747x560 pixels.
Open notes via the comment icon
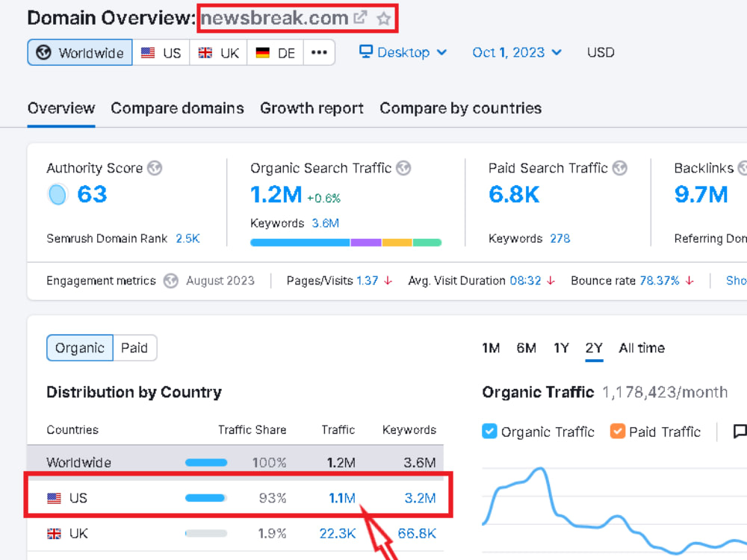[x=740, y=432]
